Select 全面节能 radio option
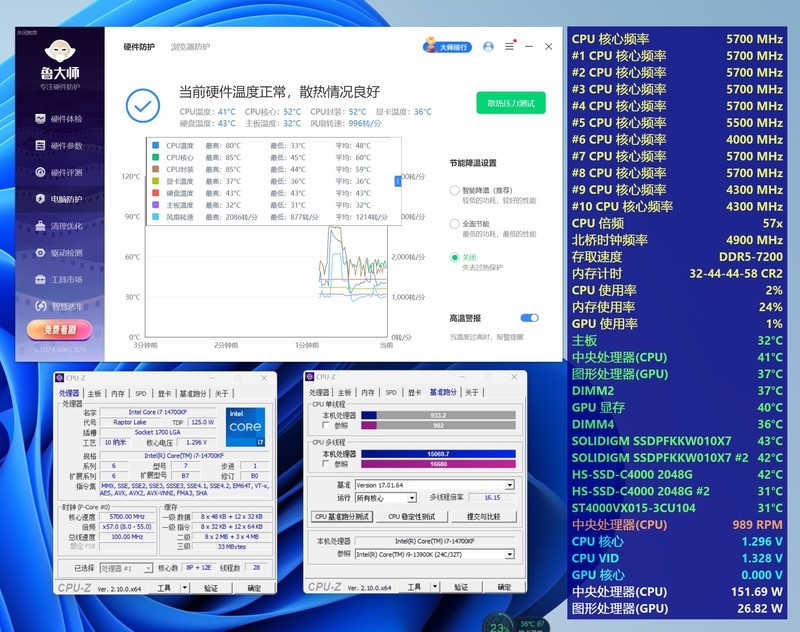 (x=455, y=224)
